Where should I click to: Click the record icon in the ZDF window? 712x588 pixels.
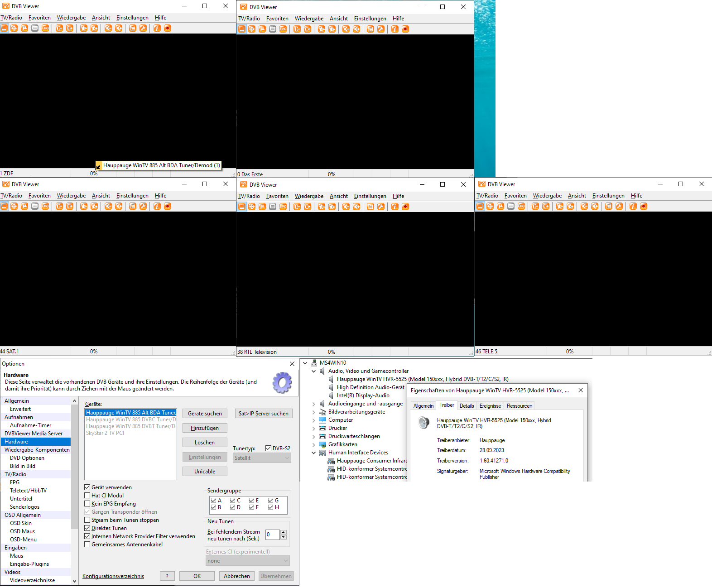click(x=168, y=28)
